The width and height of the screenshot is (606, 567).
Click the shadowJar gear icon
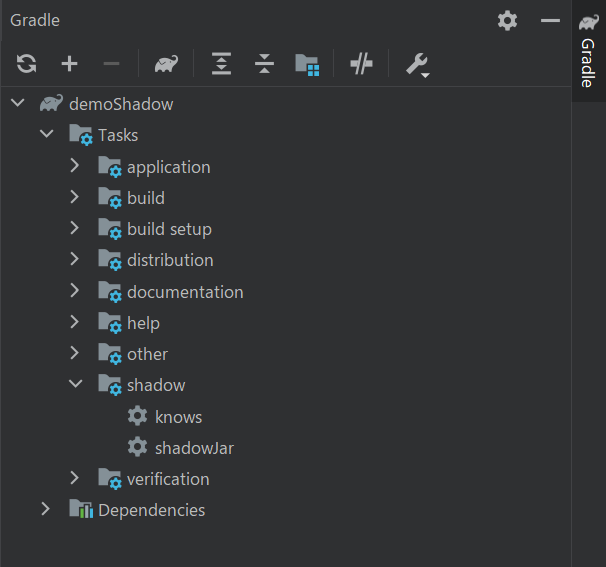[138, 447]
